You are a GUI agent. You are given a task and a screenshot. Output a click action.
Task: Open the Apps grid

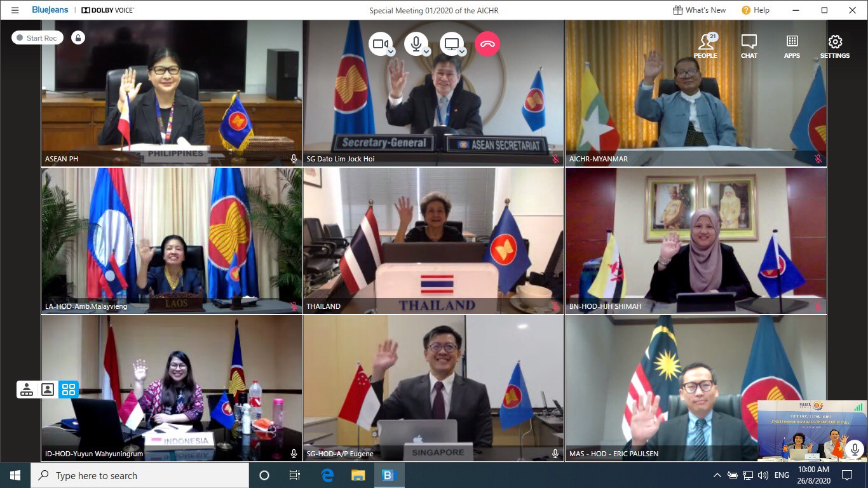coord(792,46)
